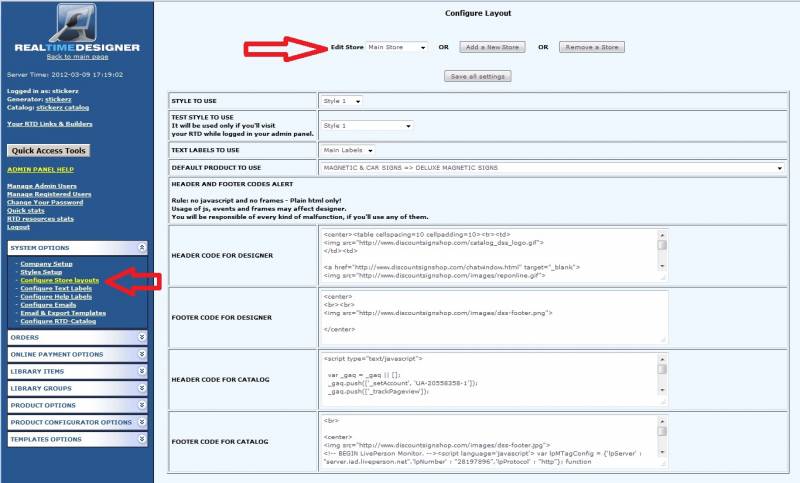Image resolution: width=800 pixels, height=483 pixels.
Task: Open Manage Admin Users
Action: [42, 186]
